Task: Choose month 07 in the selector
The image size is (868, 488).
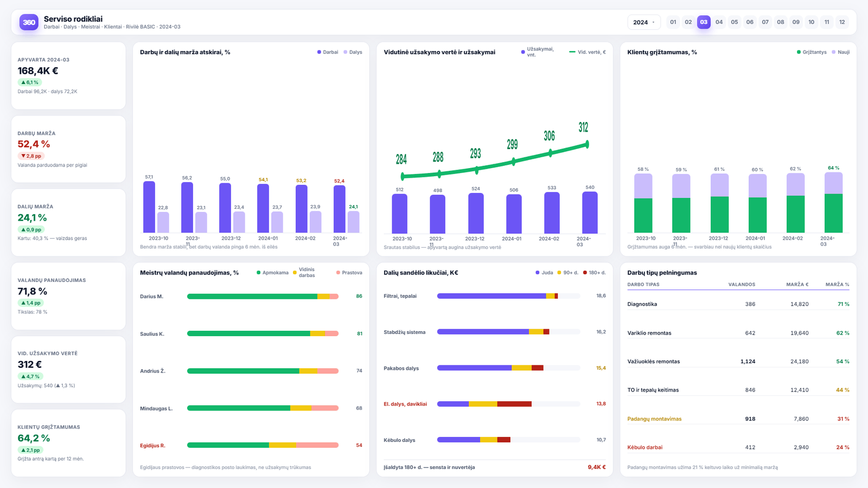Action: (765, 22)
